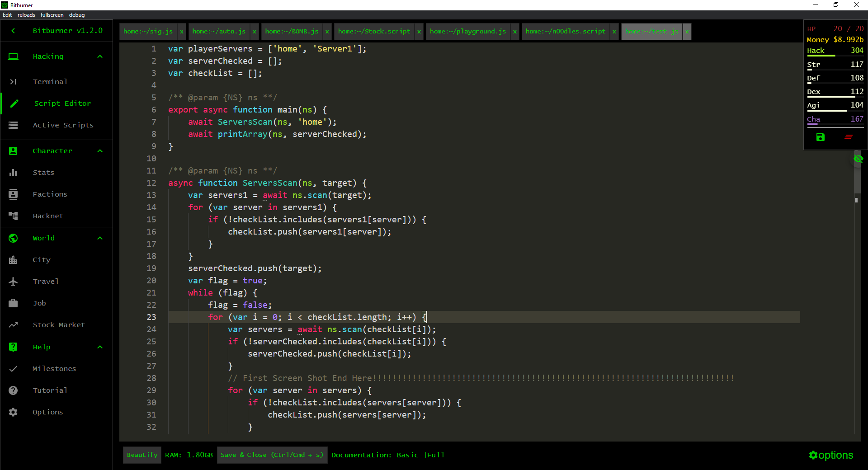Collapse the Hacking section
The width and height of the screenshot is (868, 470).
(100, 56)
